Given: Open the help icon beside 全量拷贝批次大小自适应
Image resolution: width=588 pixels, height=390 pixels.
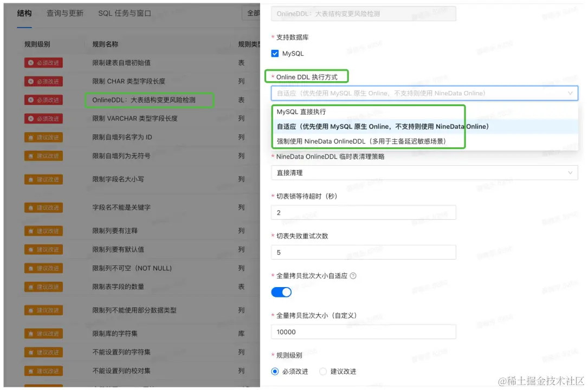Looking at the screenshot, I should click(x=353, y=276).
